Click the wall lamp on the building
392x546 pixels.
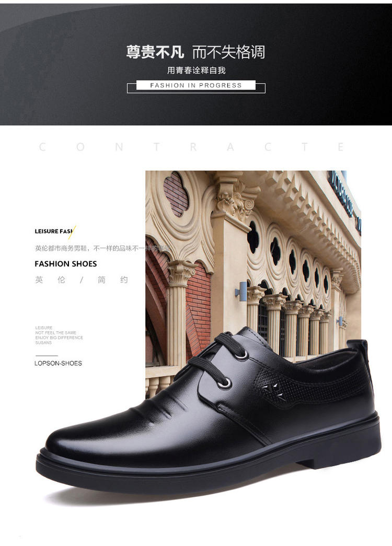click(x=241, y=291)
